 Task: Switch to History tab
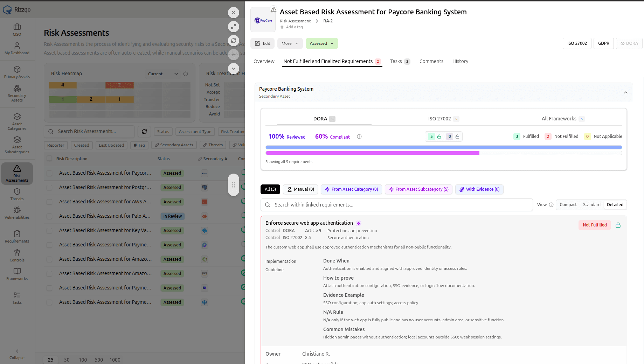[x=460, y=61]
